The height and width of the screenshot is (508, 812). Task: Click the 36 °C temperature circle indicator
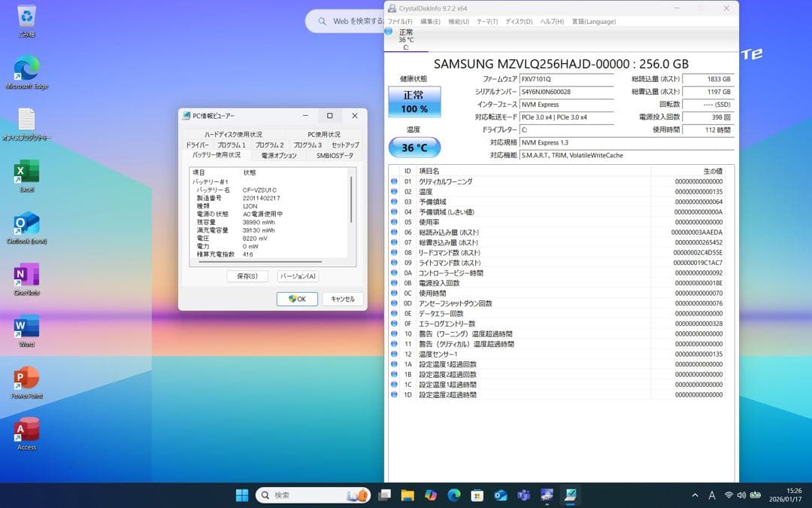point(414,148)
